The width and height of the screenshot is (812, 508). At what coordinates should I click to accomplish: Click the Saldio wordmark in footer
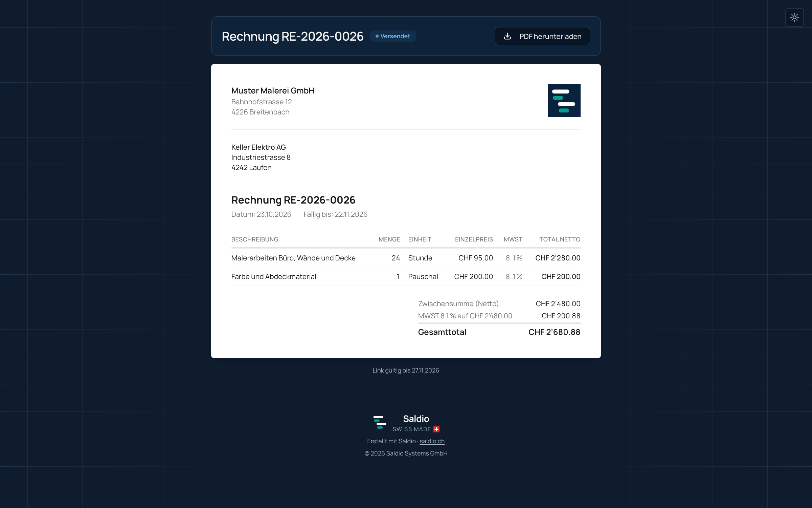pos(416,419)
